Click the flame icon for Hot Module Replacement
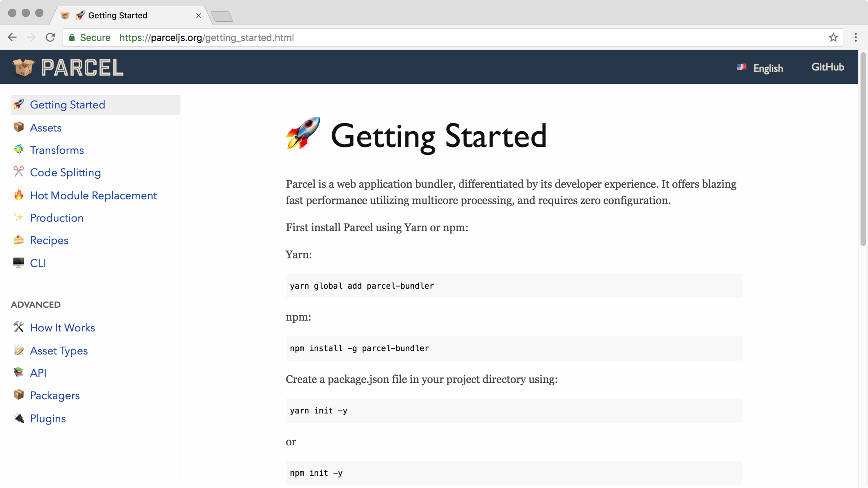This screenshot has width=868, height=488. coord(18,195)
